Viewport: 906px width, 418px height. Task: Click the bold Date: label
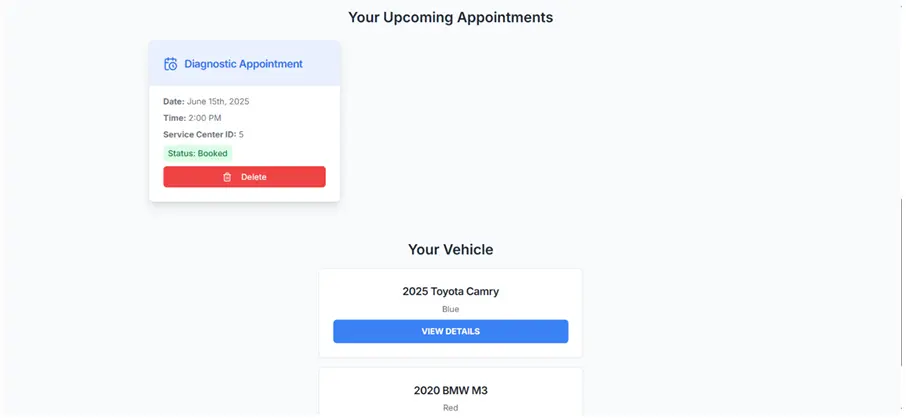point(174,101)
